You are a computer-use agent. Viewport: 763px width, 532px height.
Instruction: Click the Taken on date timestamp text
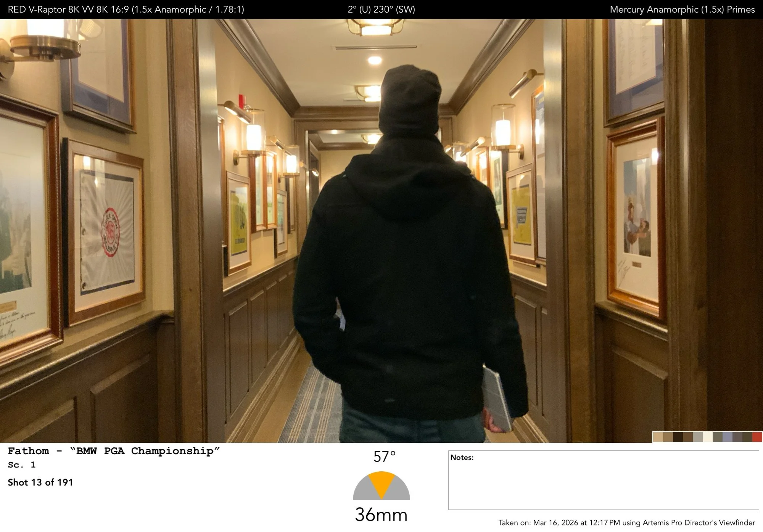click(x=626, y=523)
